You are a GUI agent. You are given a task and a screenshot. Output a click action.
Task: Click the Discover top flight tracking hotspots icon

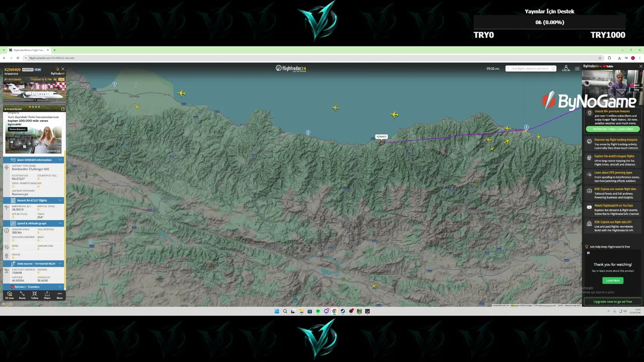(589, 141)
